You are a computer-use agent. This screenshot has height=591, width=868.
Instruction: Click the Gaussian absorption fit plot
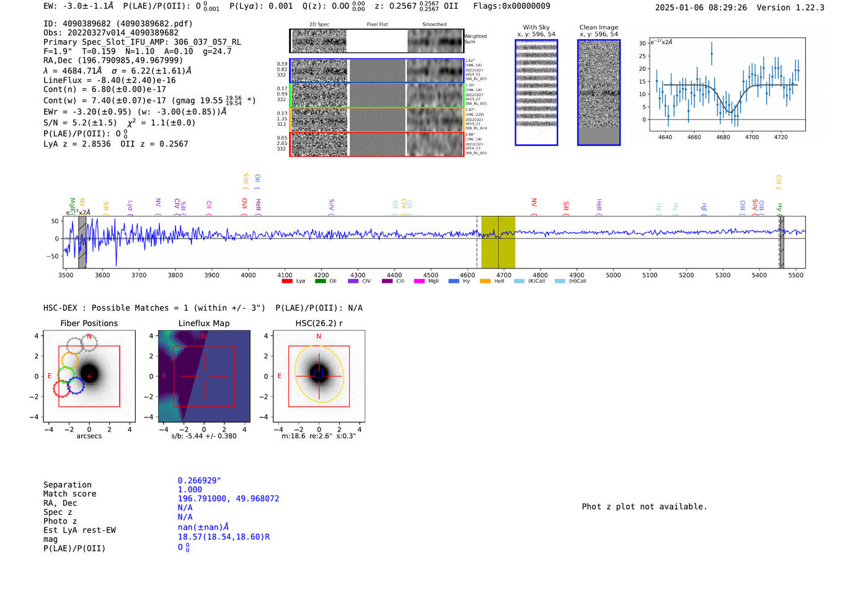point(727,84)
